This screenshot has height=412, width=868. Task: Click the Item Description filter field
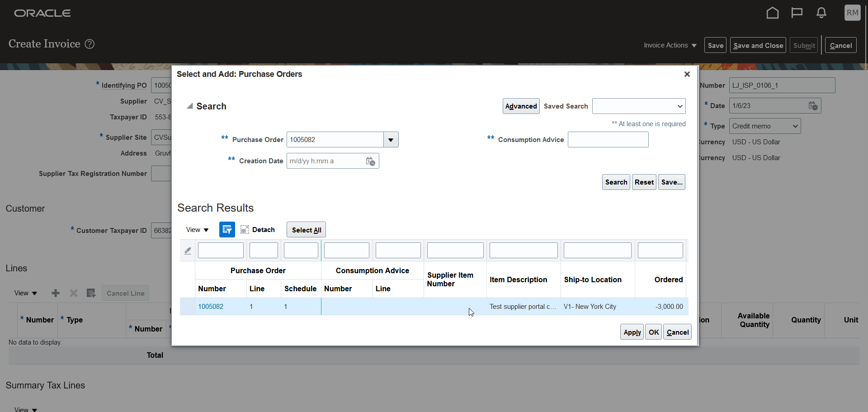(524, 251)
